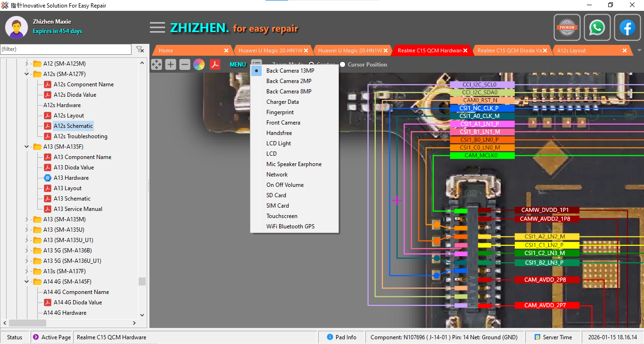
Task: Click the Status label in status bar
Action: pyautogui.click(x=15, y=337)
